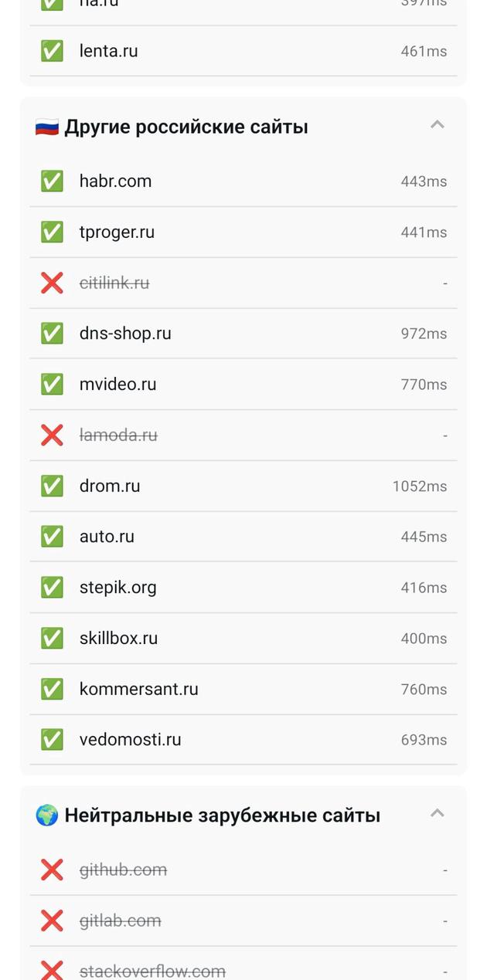Collapse the Другие российские сайты section

[437, 125]
